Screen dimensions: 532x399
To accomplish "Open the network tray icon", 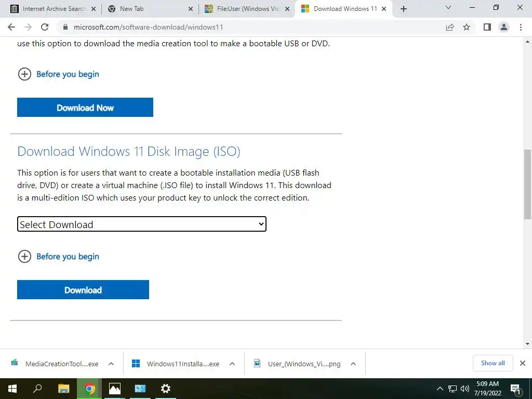I will click(x=453, y=389).
